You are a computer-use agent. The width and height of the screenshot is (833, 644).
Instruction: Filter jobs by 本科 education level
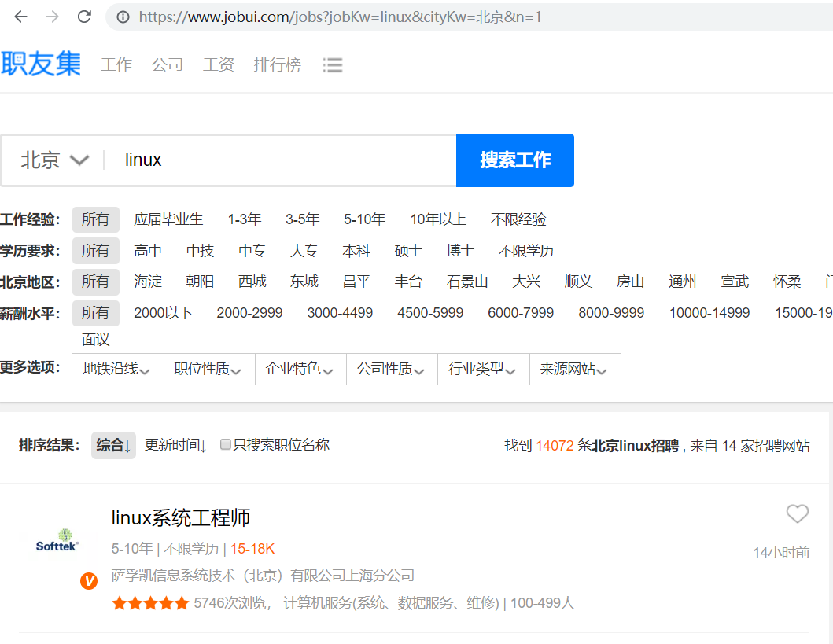tap(356, 250)
